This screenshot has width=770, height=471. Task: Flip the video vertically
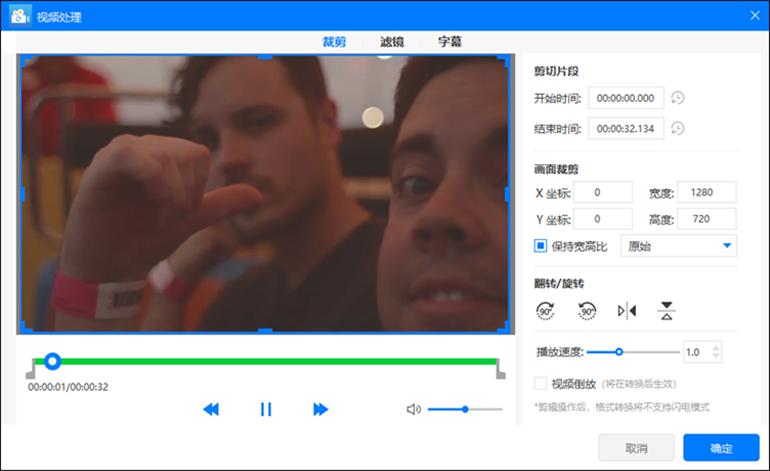coord(666,311)
